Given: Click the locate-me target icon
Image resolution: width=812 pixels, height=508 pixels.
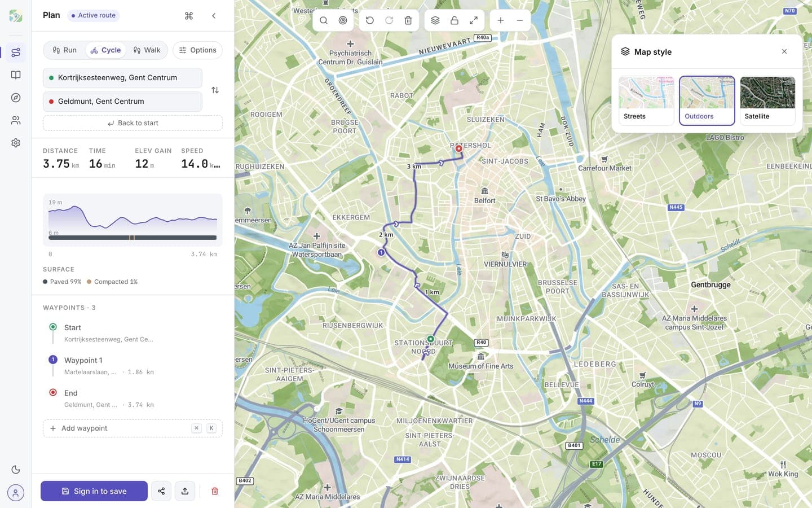Looking at the screenshot, I should point(343,20).
